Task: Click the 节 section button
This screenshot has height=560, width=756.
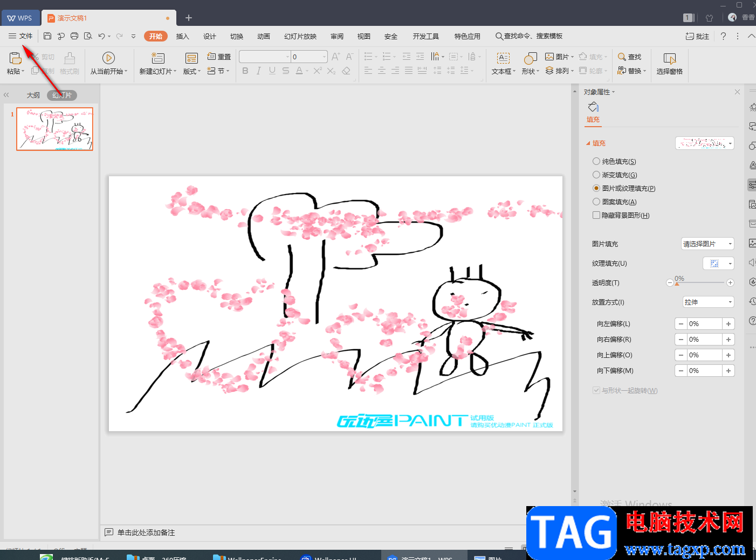Action: coord(218,71)
